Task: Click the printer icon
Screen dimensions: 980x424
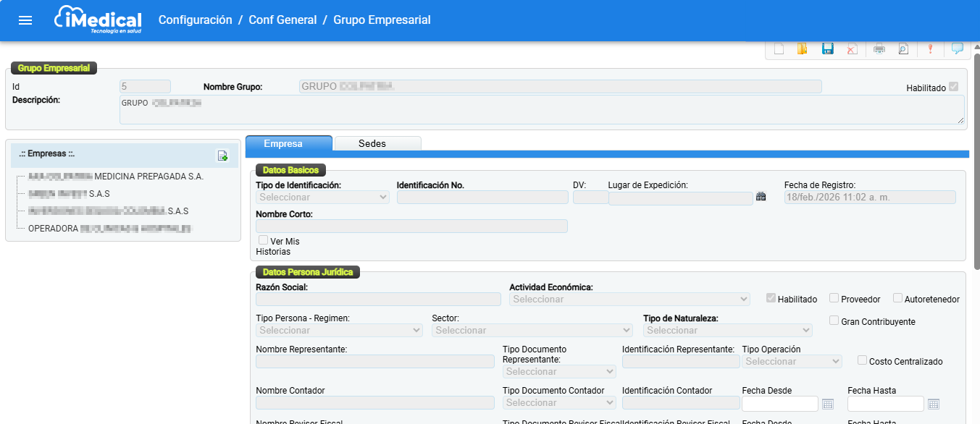Action: pos(879,49)
